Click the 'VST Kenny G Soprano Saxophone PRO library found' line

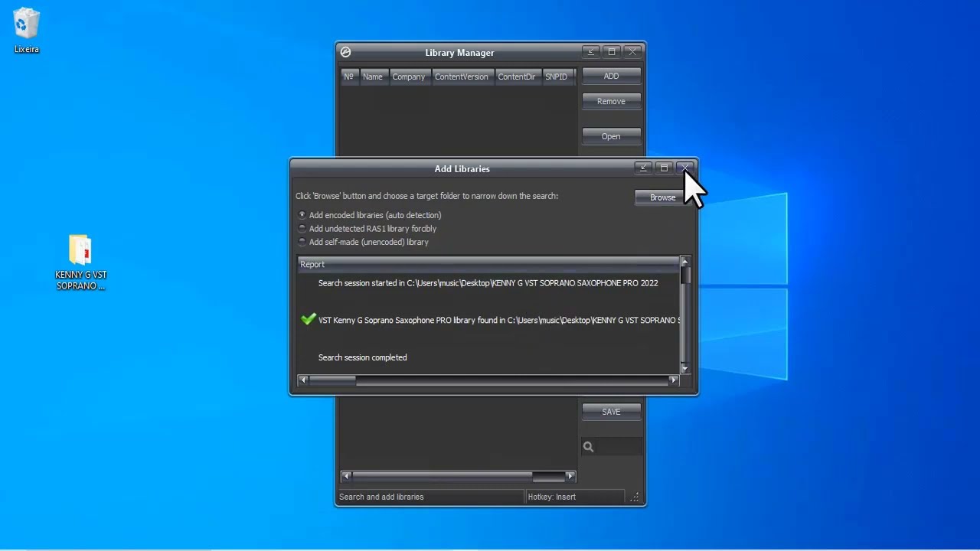(x=498, y=320)
